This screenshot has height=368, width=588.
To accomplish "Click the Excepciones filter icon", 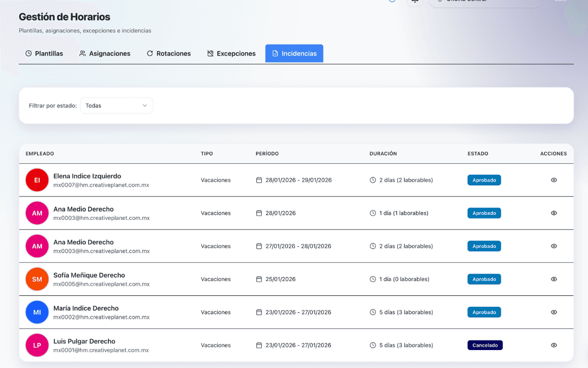I will 211,53.
